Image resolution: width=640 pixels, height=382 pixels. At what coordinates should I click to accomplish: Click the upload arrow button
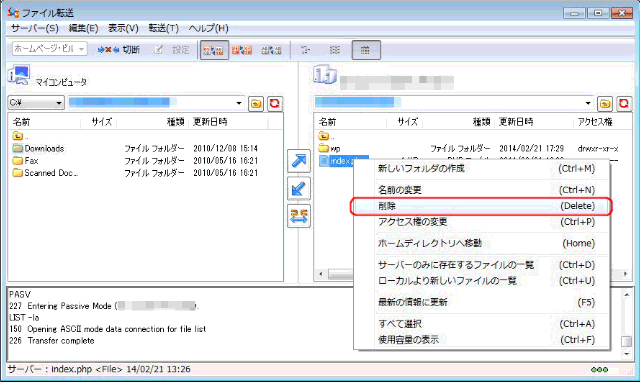tap(299, 161)
